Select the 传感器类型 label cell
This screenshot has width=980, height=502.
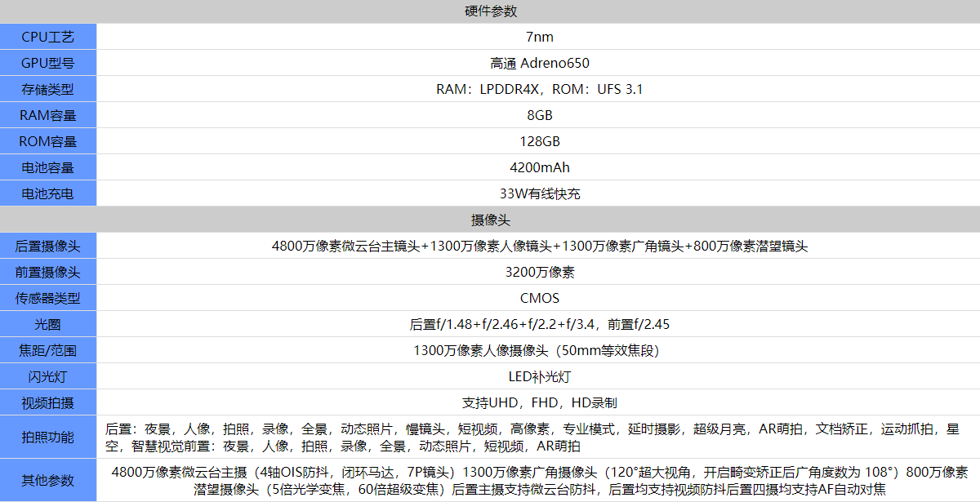[48, 298]
